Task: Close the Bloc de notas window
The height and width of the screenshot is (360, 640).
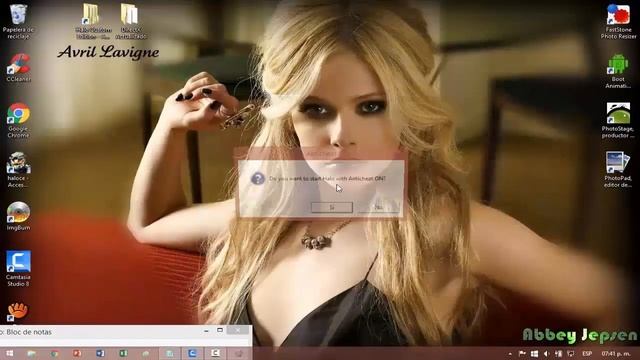Action: point(238,330)
